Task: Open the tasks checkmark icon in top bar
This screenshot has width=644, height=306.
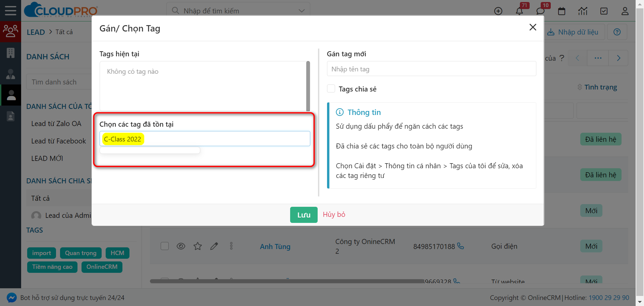Action: [x=604, y=11]
